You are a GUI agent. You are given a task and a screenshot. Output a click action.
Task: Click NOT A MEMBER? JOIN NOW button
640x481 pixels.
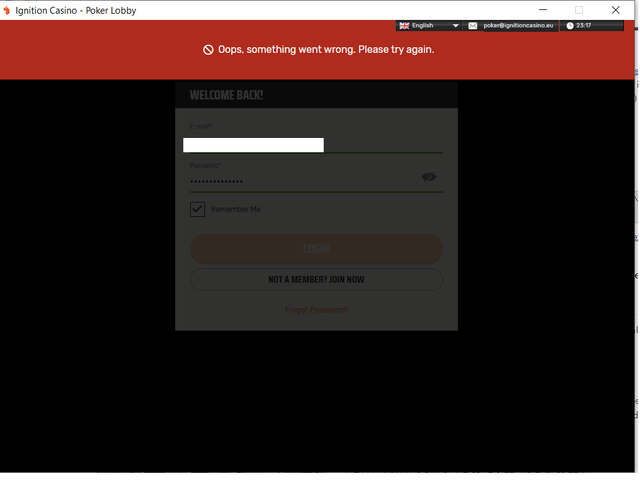[316, 279]
